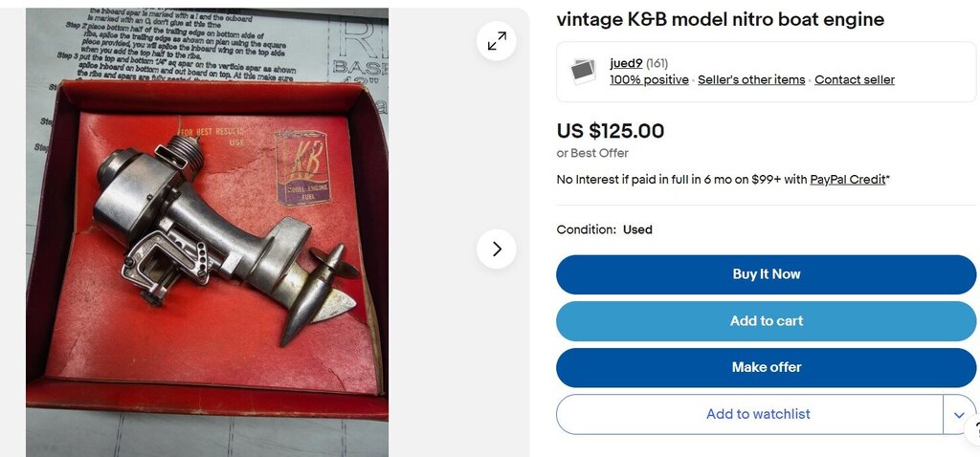Open seller jued9's profile
The height and width of the screenshot is (457, 980).
point(626,63)
